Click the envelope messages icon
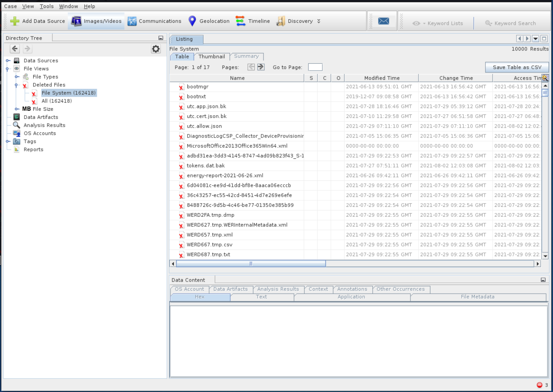The width and height of the screenshot is (553, 392). pos(383,21)
